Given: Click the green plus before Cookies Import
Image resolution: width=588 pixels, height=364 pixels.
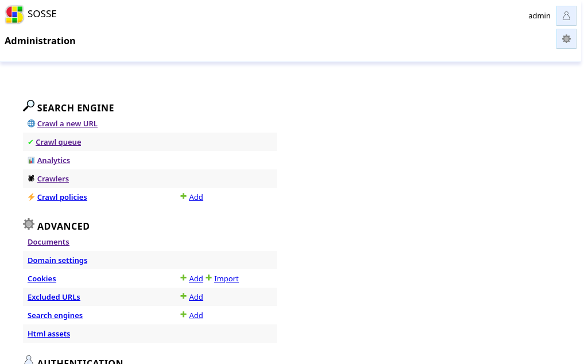Looking at the screenshot, I should click(209, 278).
